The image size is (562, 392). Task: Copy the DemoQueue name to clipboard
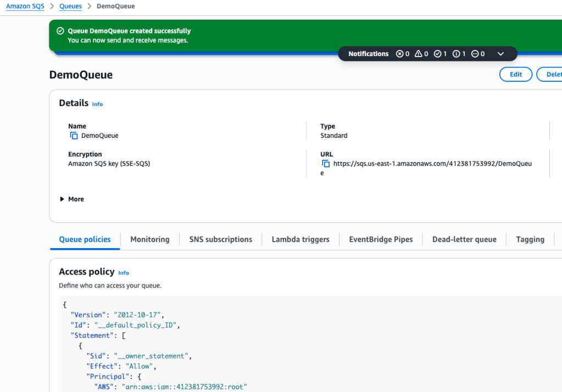coord(74,136)
